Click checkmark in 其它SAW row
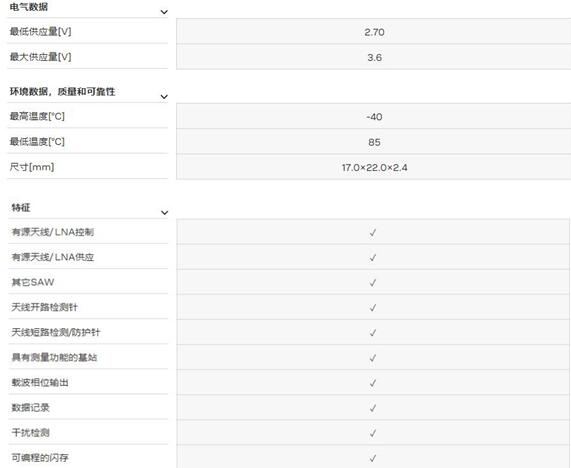 click(x=373, y=283)
